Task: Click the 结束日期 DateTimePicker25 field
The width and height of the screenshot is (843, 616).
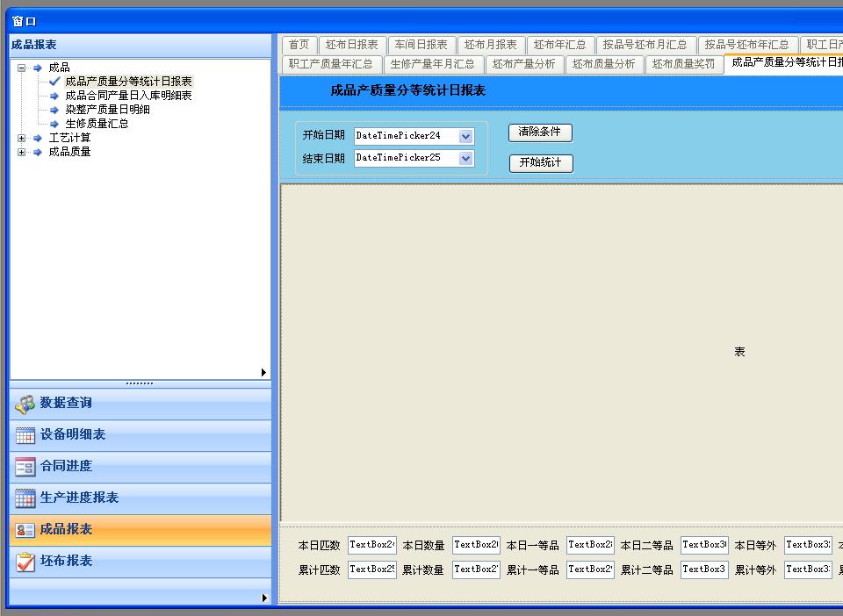Action: 414,159
